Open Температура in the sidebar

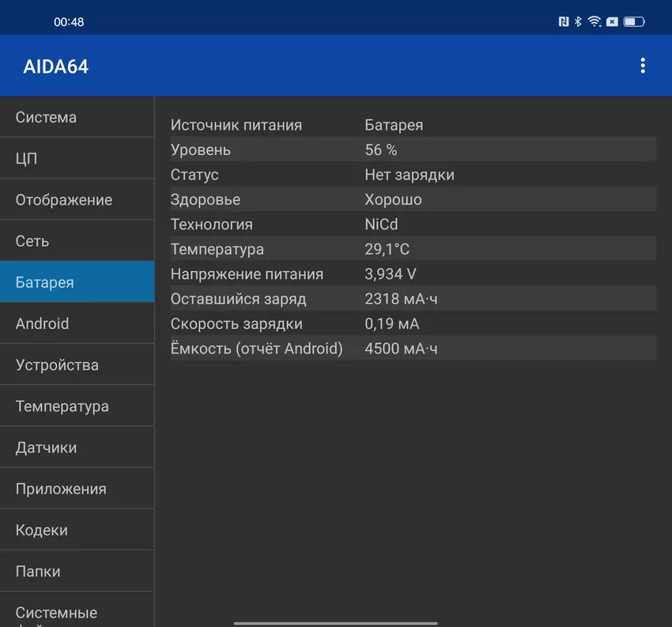click(x=77, y=406)
